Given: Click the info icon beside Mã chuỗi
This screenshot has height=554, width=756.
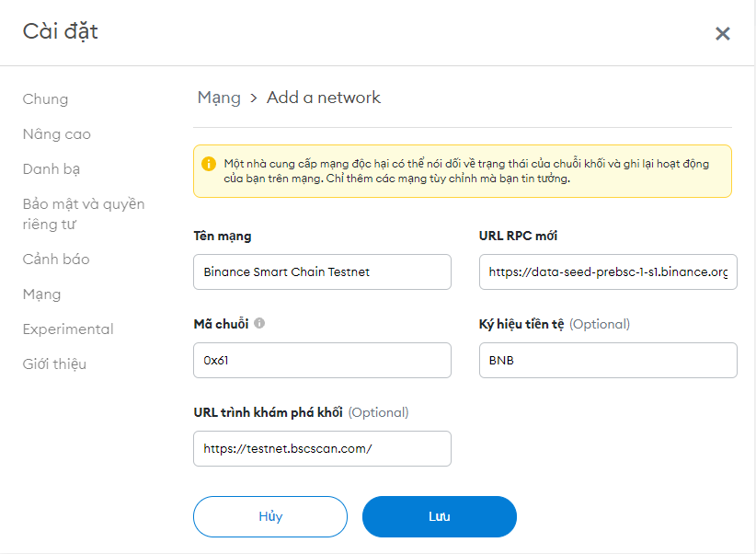Looking at the screenshot, I should 259,324.
